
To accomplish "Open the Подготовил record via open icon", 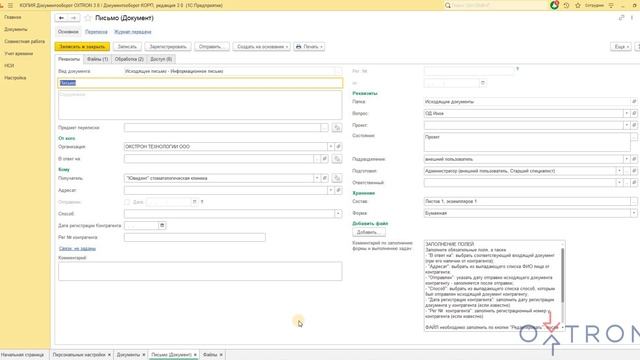I will 634,171.
